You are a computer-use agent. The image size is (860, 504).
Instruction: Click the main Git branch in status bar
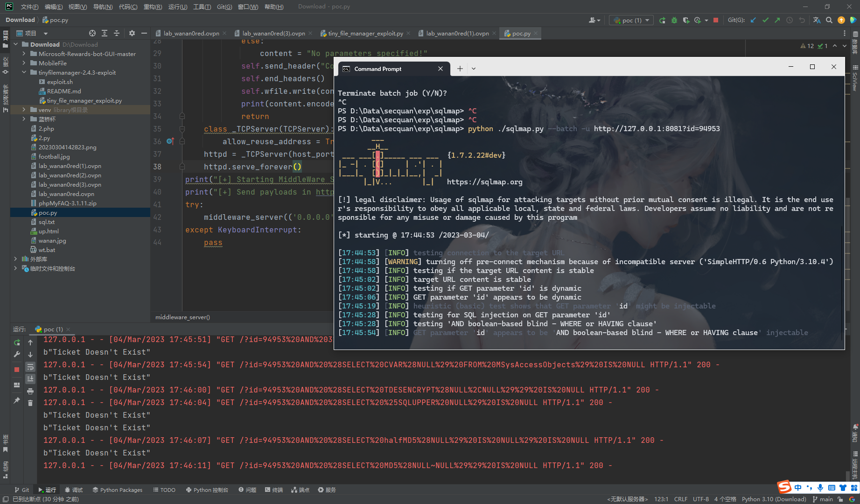click(823, 499)
